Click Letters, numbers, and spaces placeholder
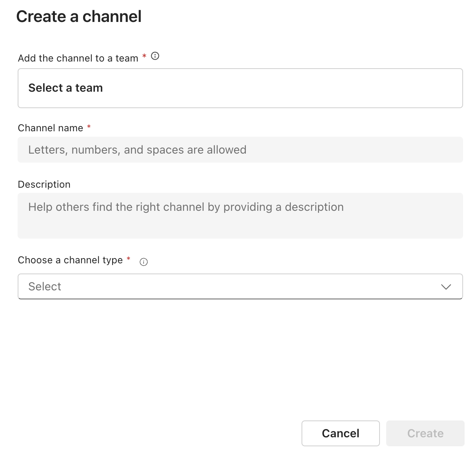This screenshot has width=476, height=451. (x=137, y=150)
